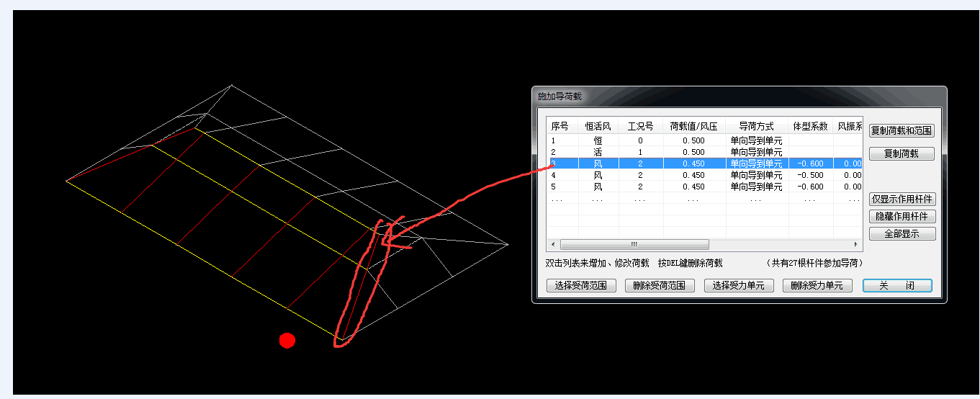Image resolution: width=980 pixels, height=399 pixels.
Task: Click the 风振系数 column header
Action: click(848, 125)
